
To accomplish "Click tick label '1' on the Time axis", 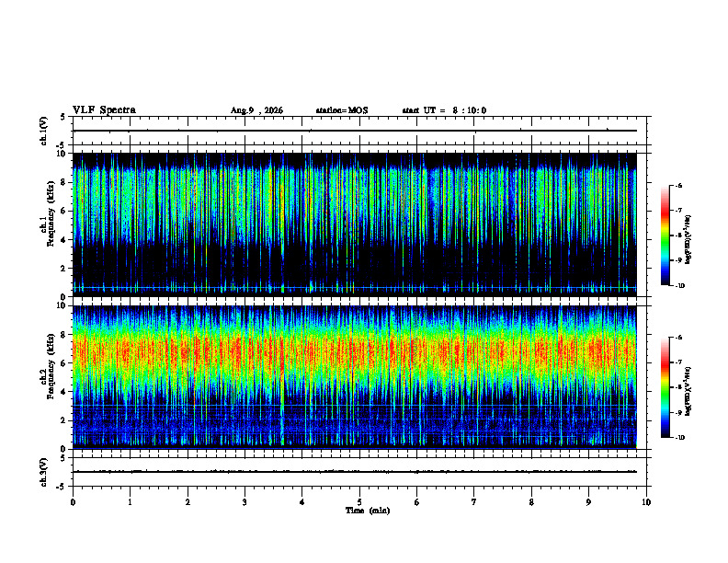I will pos(130,502).
